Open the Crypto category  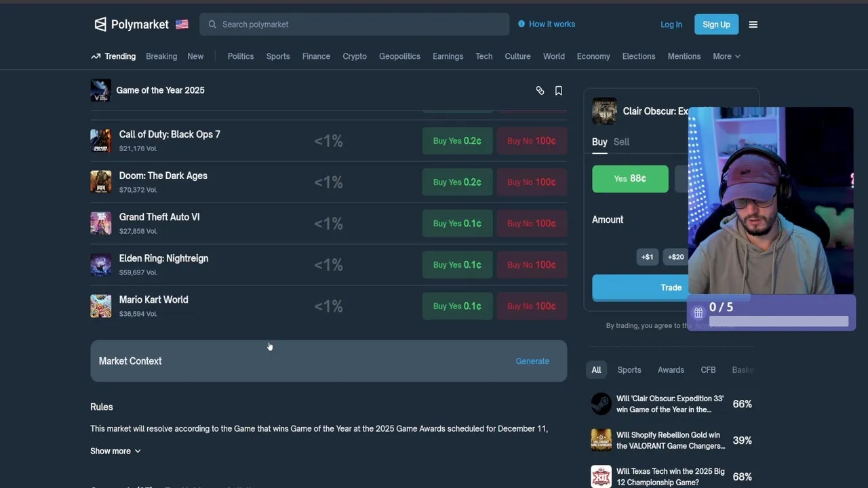355,56
